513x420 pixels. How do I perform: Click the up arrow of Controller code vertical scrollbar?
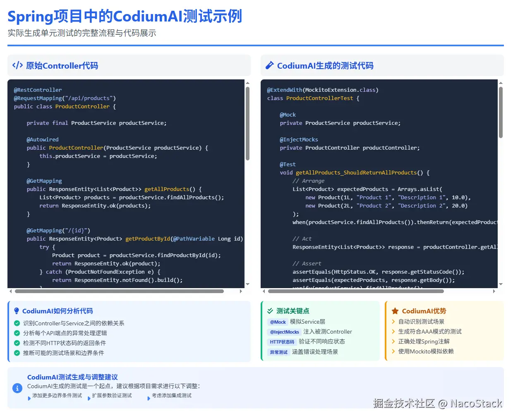point(247,83)
